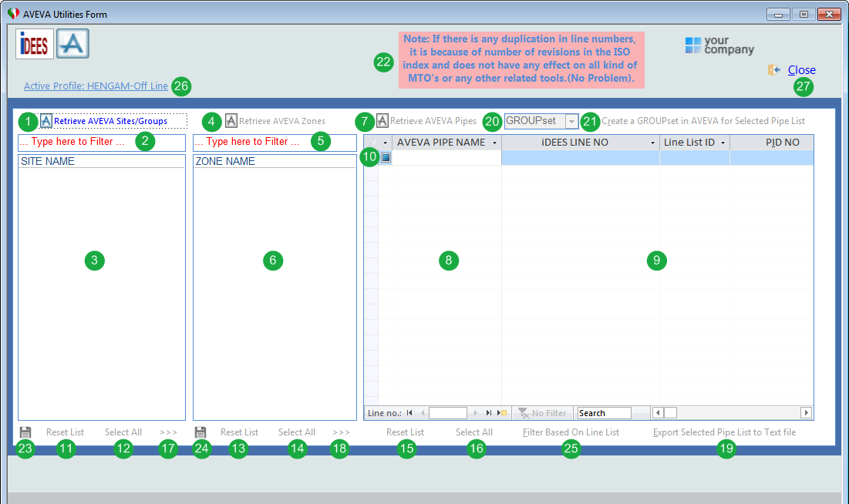The height and width of the screenshot is (504, 849).
Task: Click Create a GROUPset in AVEVA button
Action: [703, 121]
